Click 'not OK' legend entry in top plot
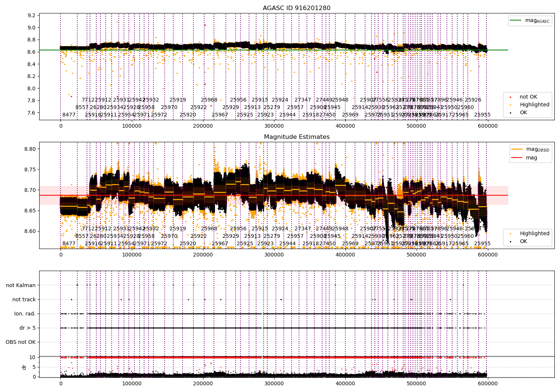The image size is (560, 392). pyautogui.click(x=524, y=97)
